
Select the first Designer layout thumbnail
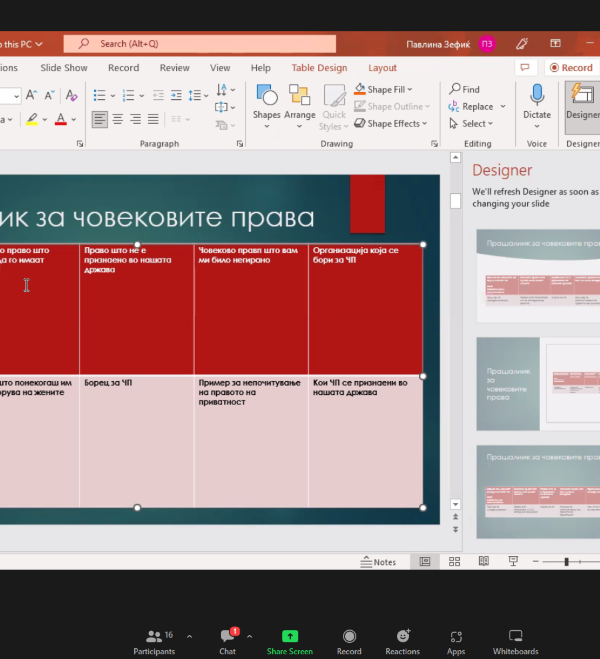[x=537, y=274]
